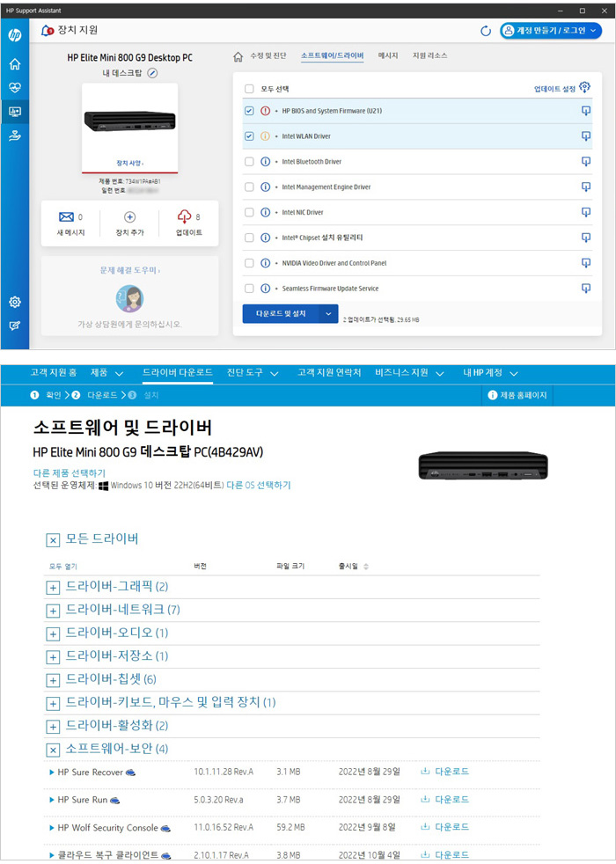Click the virtual agent avatar icon
This screenshot has height=864, width=616.
pos(129,299)
